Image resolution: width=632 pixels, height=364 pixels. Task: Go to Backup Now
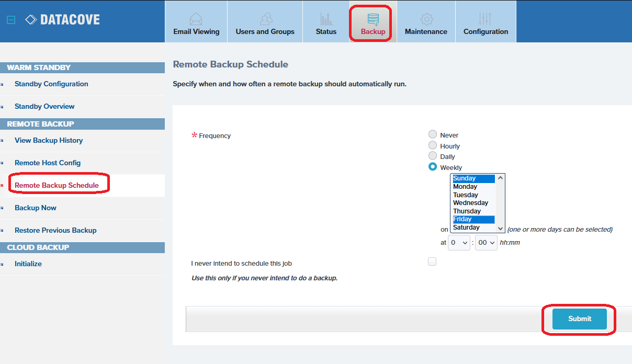point(36,208)
